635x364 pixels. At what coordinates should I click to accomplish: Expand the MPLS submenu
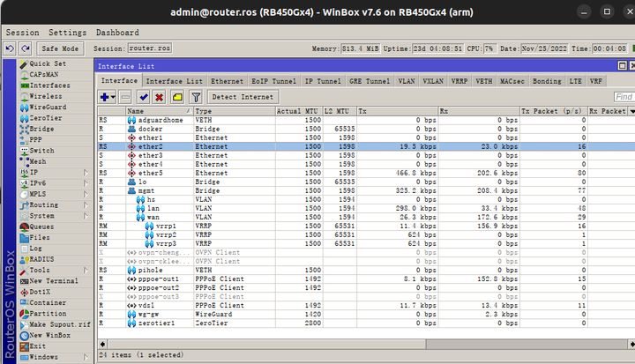click(x=86, y=195)
